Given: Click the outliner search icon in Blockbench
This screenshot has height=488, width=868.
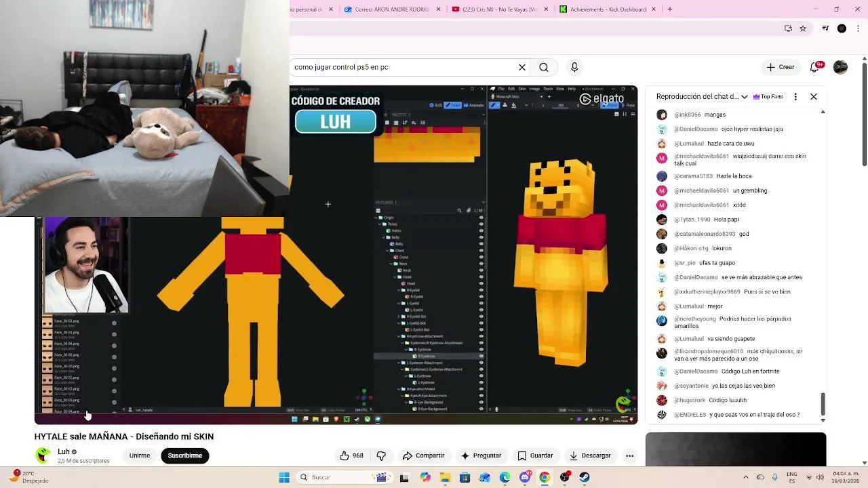Looking at the screenshot, I should [x=460, y=210].
